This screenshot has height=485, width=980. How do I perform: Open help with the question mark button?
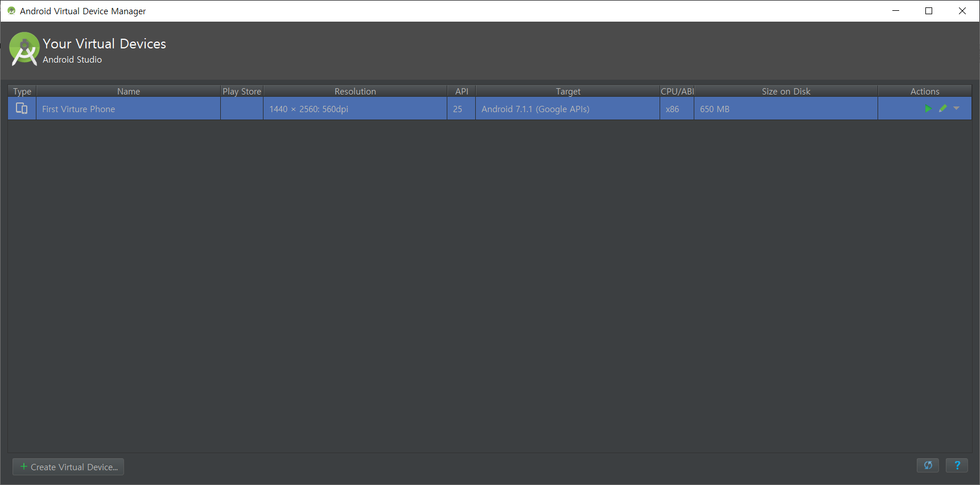(x=957, y=466)
